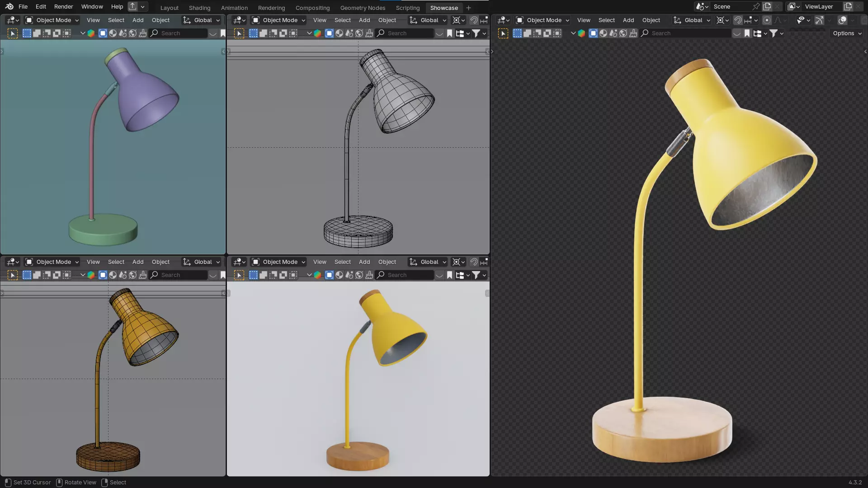Open the Help menu in top bar

coord(117,6)
